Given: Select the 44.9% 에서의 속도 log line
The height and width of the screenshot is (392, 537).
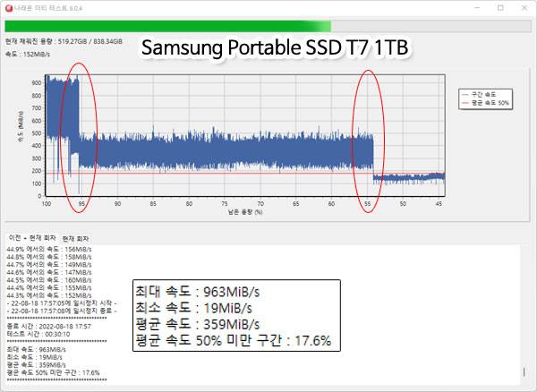Looking at the screenshot, I should 48,248.
